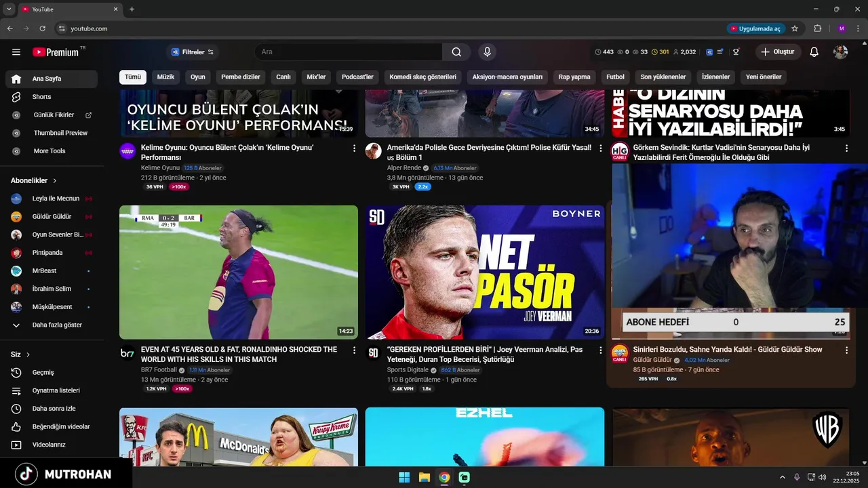Click the search magnifier button
The image size is (868, 488).
click(456, 52)
